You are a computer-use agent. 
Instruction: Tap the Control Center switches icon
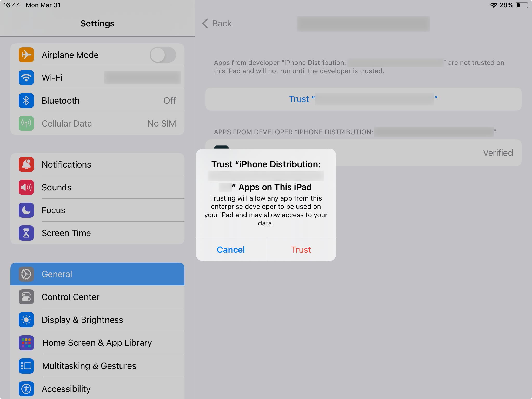[x=26, y=297]
